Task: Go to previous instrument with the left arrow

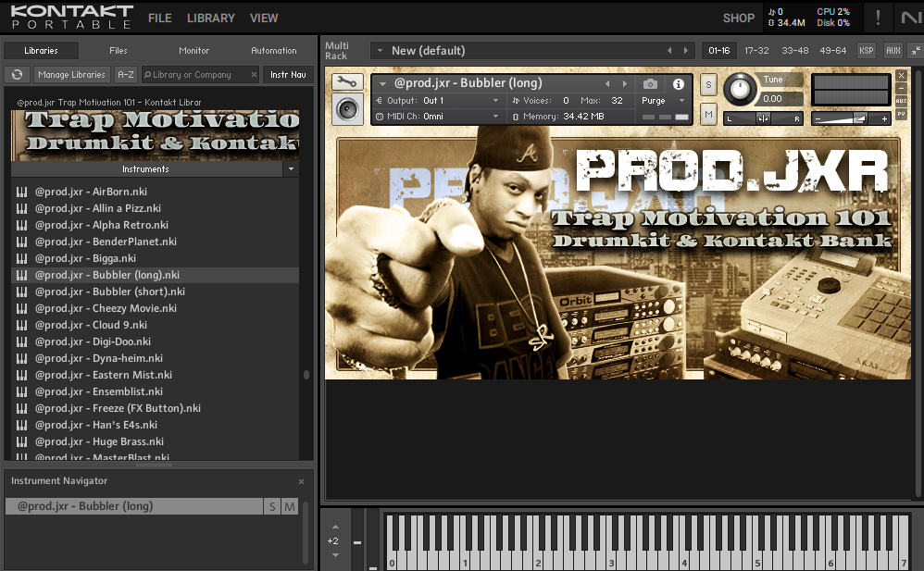Action: [607, 83]
